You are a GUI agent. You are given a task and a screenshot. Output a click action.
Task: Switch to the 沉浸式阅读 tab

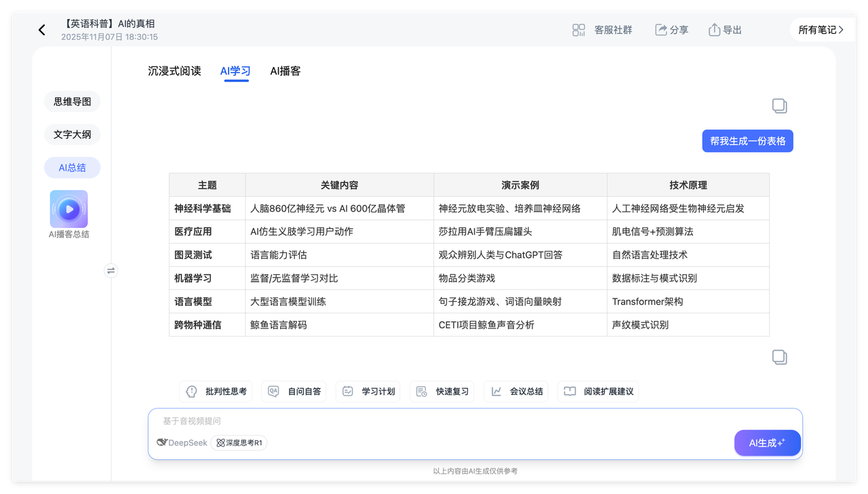(x=174, y=71)
